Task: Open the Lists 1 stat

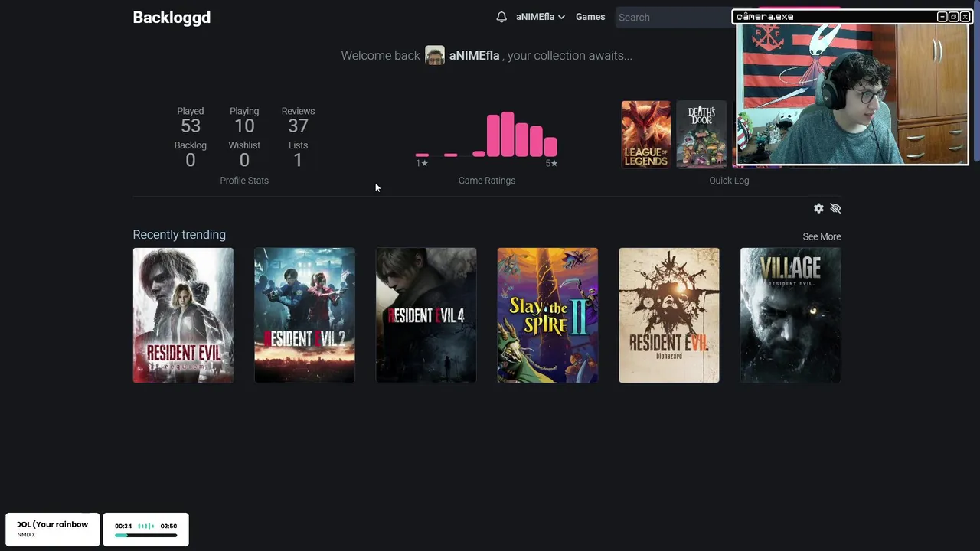Action: click(298, 155)
